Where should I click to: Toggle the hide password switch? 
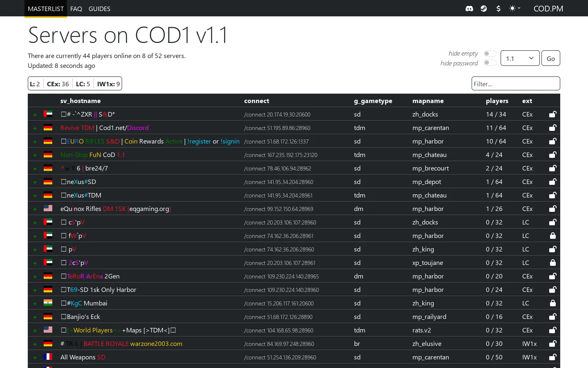pos(490,63)
